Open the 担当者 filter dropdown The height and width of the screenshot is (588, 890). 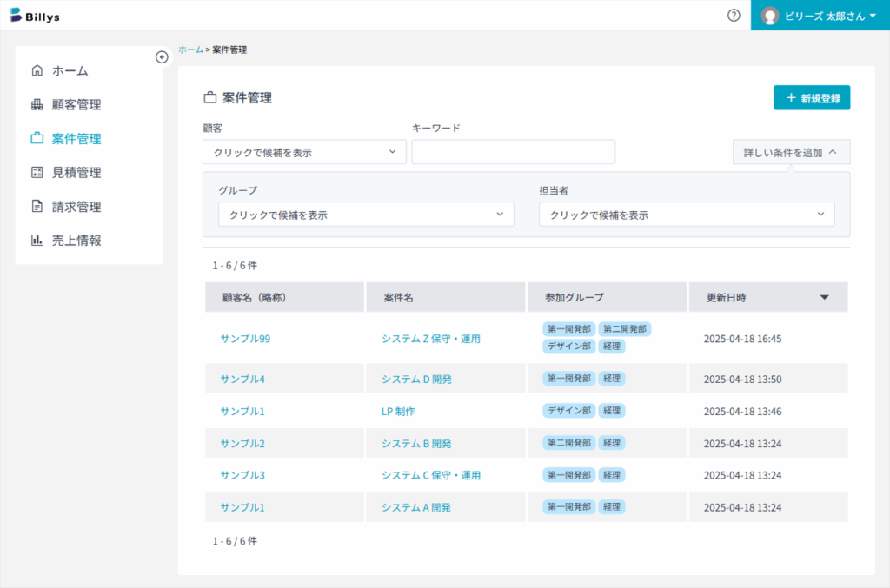(x=687, y=215)
